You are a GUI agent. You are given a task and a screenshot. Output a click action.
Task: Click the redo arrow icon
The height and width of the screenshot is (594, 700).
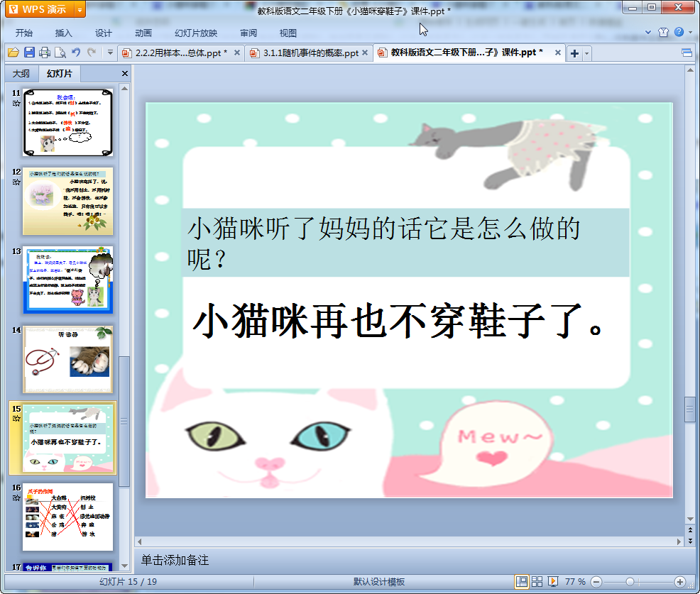92,53
